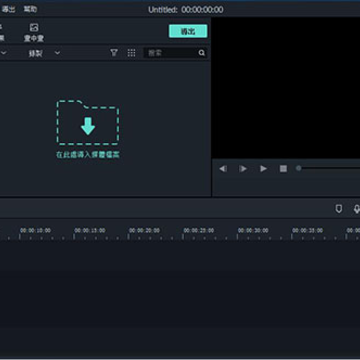Screen dimensions: 360x360
Task: Add a marker with the marker icon
Action: 339,209
